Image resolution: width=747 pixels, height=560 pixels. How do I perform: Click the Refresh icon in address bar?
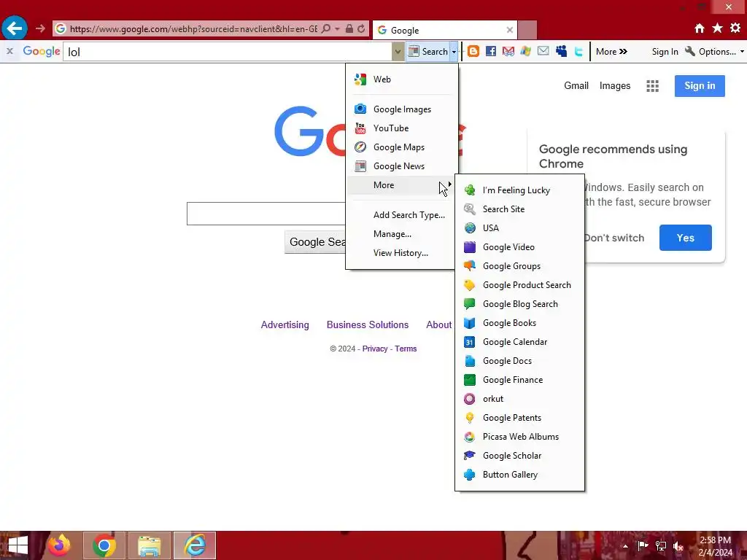[362, 28]
